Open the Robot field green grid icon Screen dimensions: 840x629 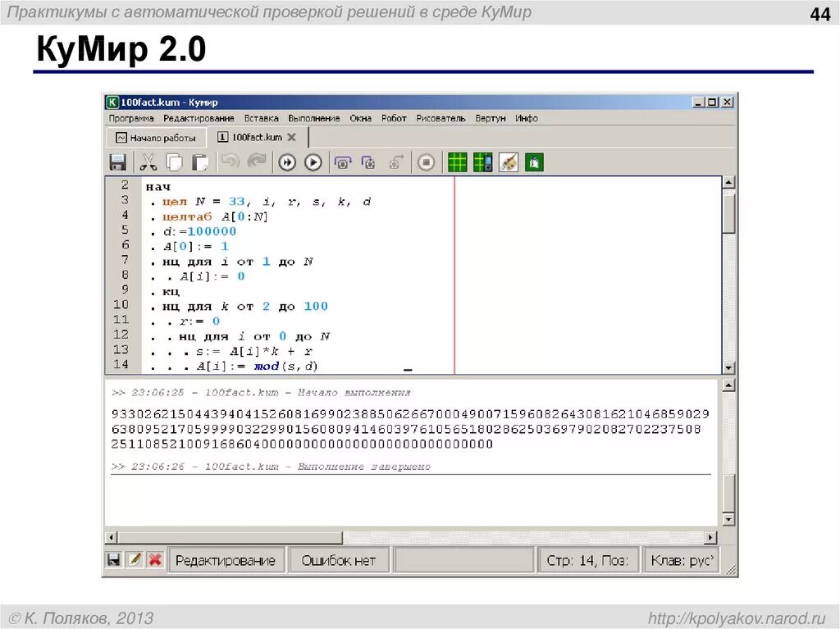457,162
